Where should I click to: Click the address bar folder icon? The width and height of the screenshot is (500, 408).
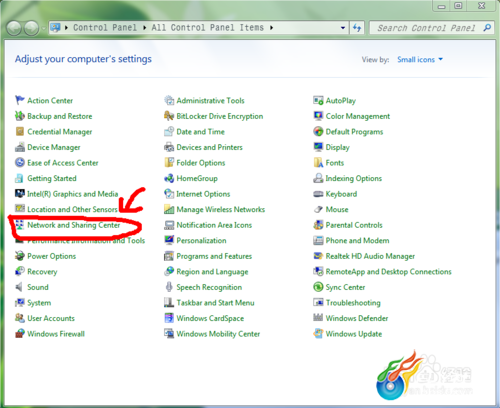pyautogui.click(x=55, y=28)
